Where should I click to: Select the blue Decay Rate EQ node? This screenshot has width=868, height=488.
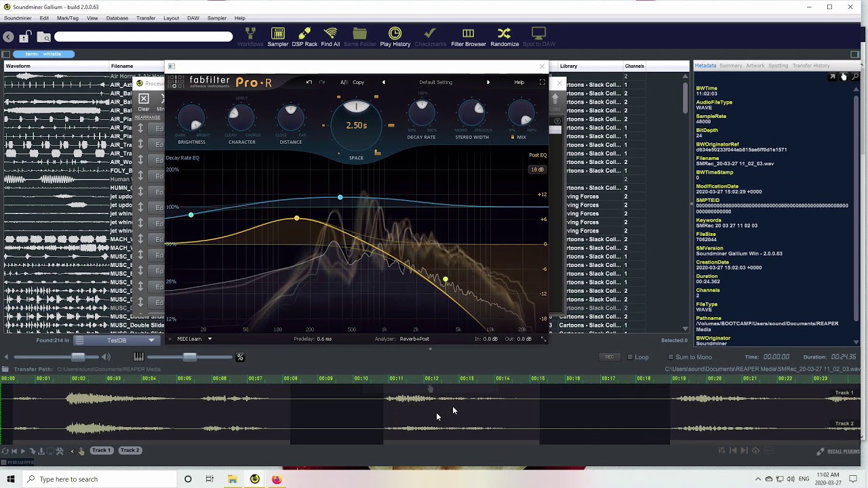point(340,197)
